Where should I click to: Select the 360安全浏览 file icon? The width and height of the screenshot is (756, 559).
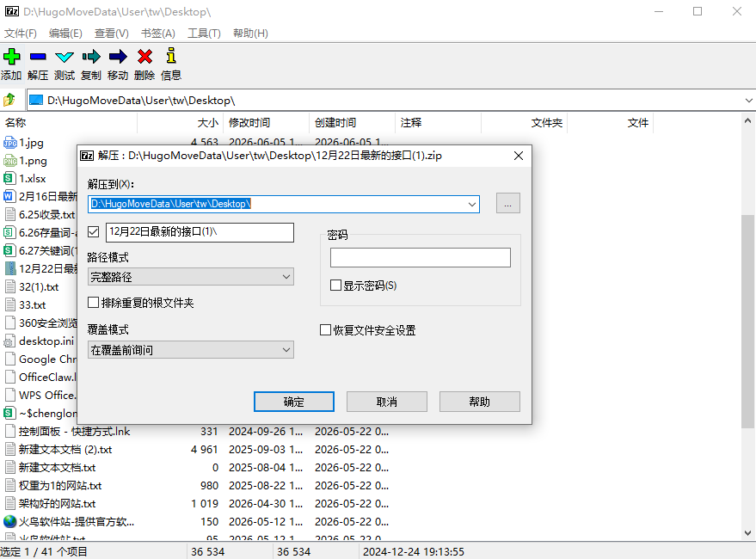click(9, 322)
